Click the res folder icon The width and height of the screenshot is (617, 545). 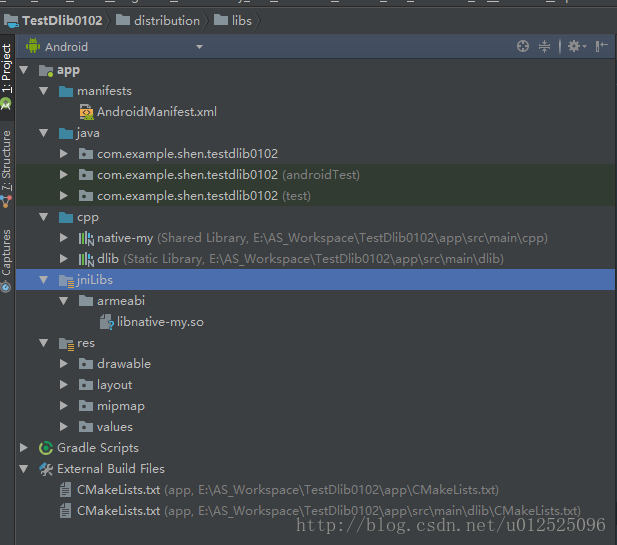pos(66,344)
